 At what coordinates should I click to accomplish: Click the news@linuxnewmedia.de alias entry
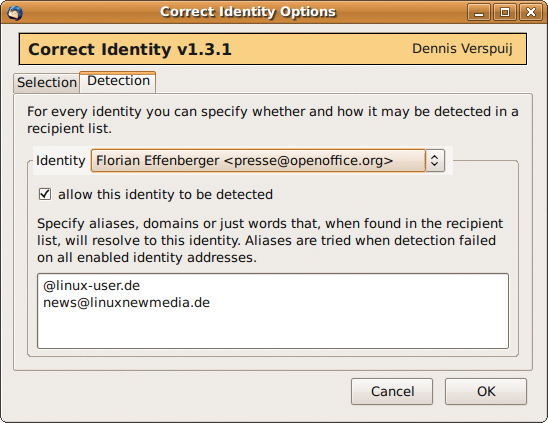(127, 303)
